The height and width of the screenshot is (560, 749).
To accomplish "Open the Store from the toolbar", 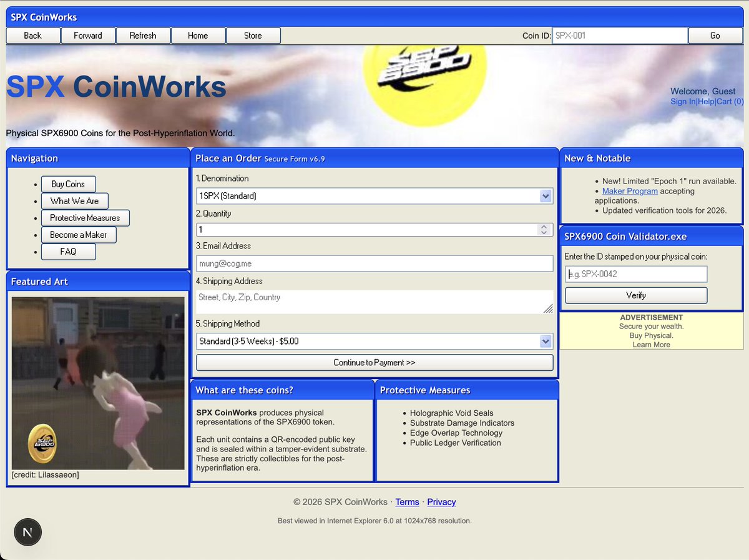I will [253, 36].
